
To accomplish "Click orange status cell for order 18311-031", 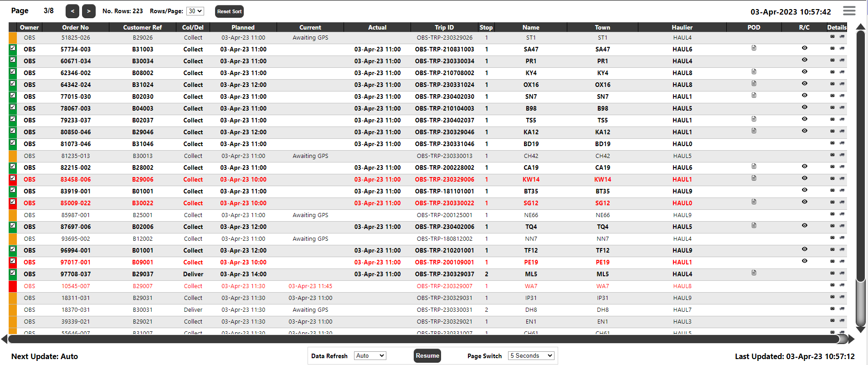I will pyautogui.click(x=13, y=298).
